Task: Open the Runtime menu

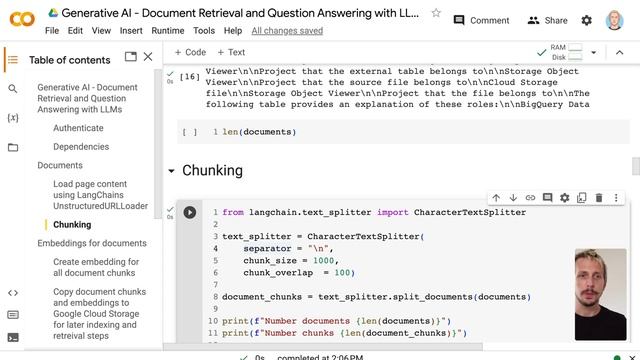Action: tap(168, 31)
